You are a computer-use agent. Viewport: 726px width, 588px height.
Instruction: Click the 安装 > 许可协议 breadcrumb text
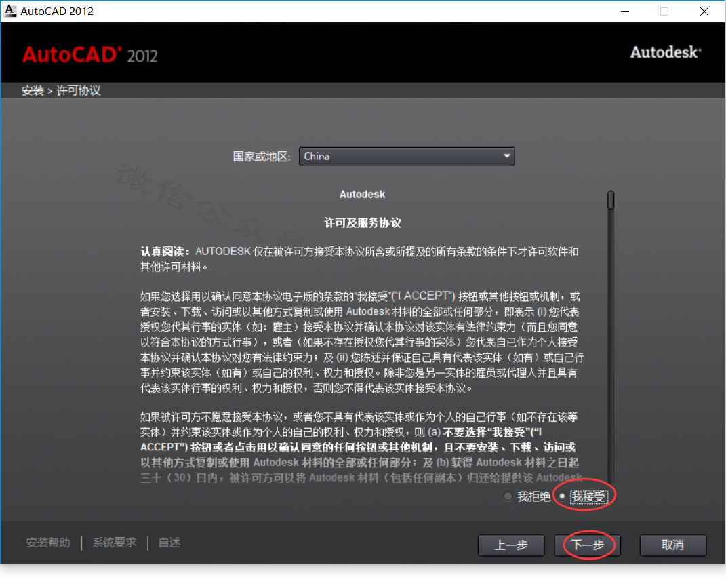[x=61, y=90]
